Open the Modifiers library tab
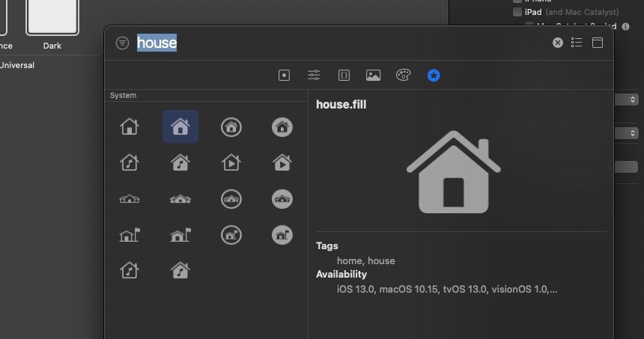 click(x=314, y=75)
